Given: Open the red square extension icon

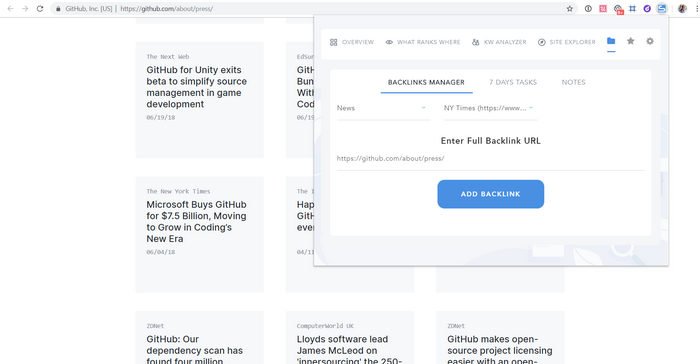Looking at the screenshot, I should (603, 8).
